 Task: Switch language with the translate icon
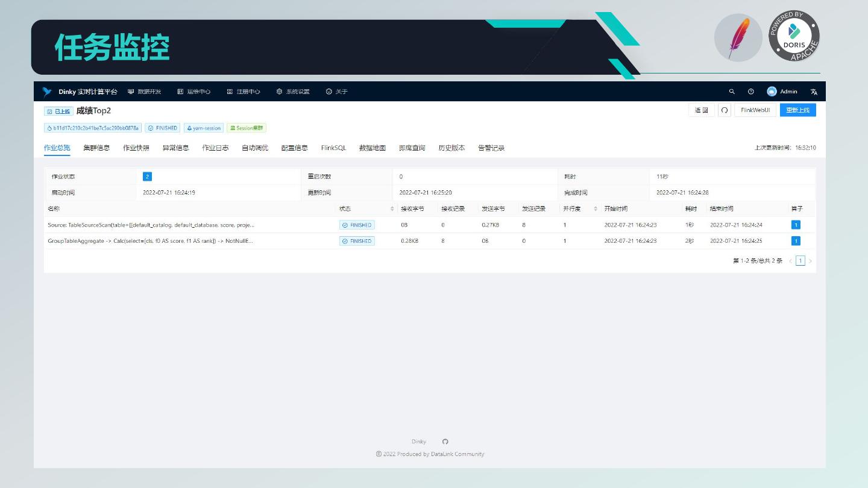pos(814,92)
